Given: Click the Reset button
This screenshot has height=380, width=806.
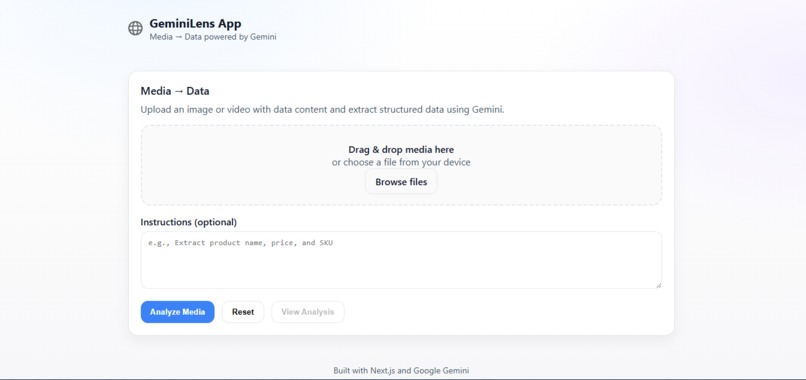Looking at the screenshot, I should (243, 312).
